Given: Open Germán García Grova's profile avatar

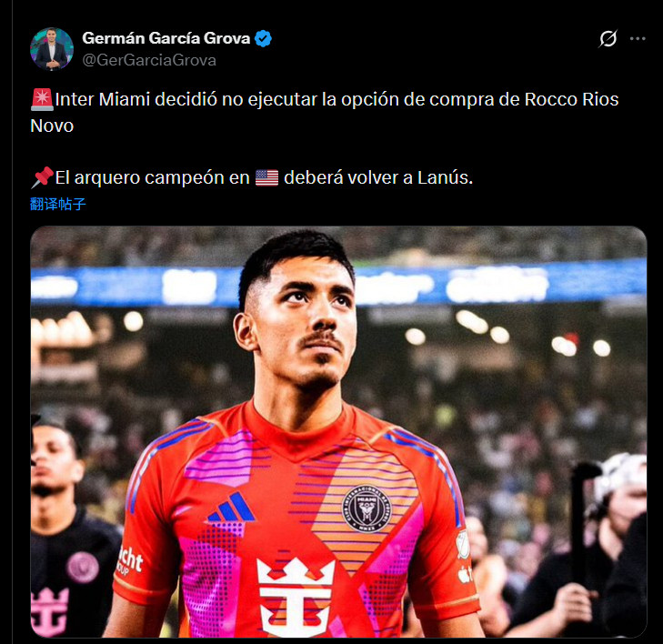Looking at the screenshot, I should (52, 48).
